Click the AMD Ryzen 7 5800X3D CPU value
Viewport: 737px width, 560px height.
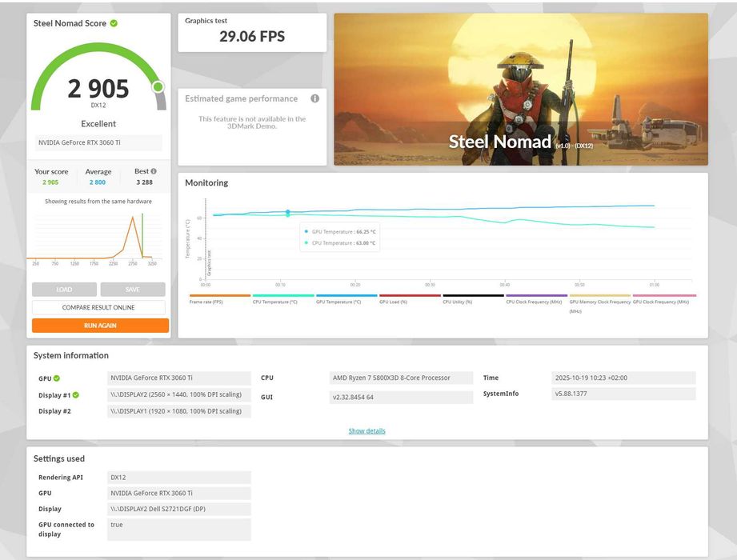[402, 378]
